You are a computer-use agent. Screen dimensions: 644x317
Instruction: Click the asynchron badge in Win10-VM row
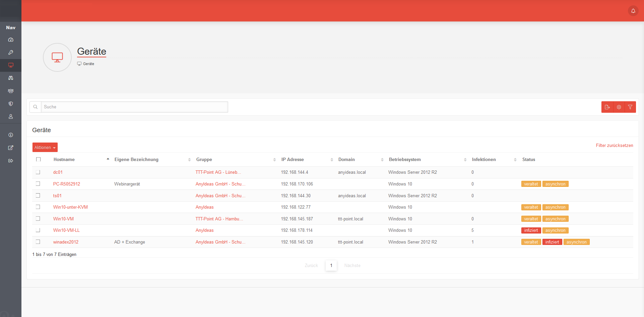(x=555, y=219)
